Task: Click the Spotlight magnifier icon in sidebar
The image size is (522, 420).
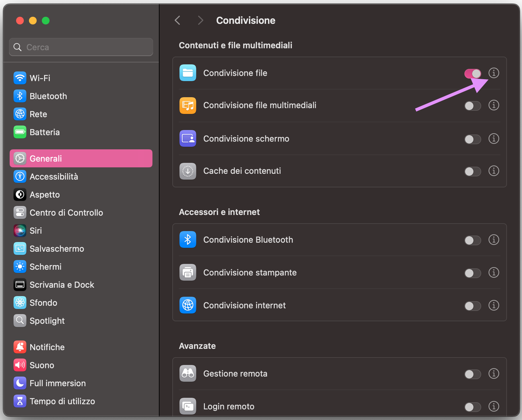Action: (20, 321)
